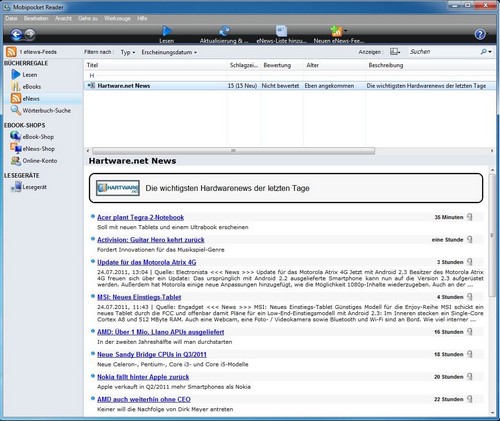Open article MSI: Neues Einstiegs-Tablet
Image resolution: width=500 pixels, height=421 pixels.
pyautogui.click(x=139, y=297)
